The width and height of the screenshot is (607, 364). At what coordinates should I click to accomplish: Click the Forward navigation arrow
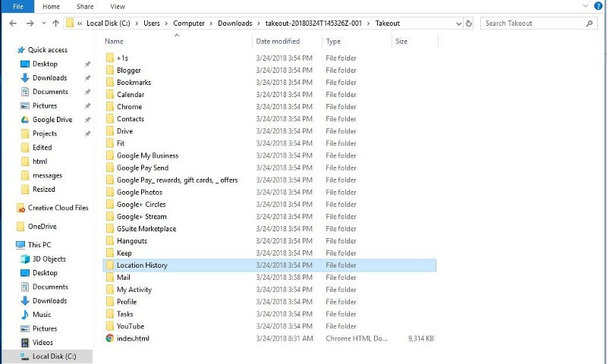30,24
